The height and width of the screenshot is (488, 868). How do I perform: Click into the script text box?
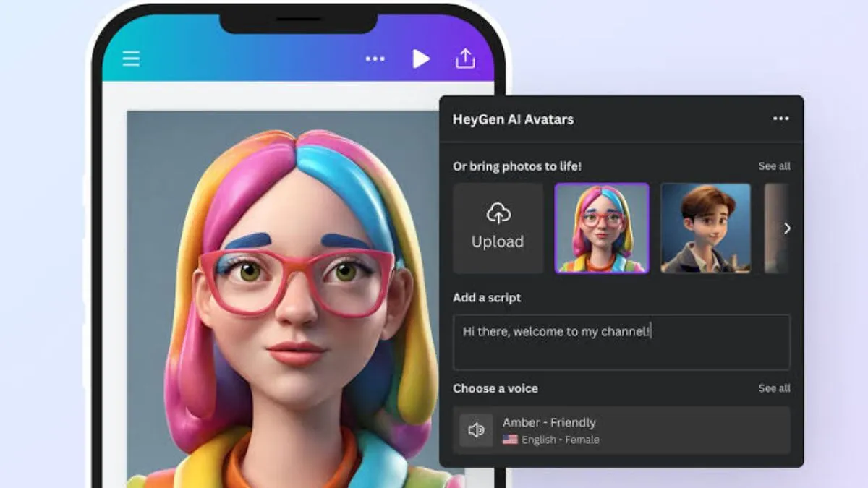coord(621,342)
